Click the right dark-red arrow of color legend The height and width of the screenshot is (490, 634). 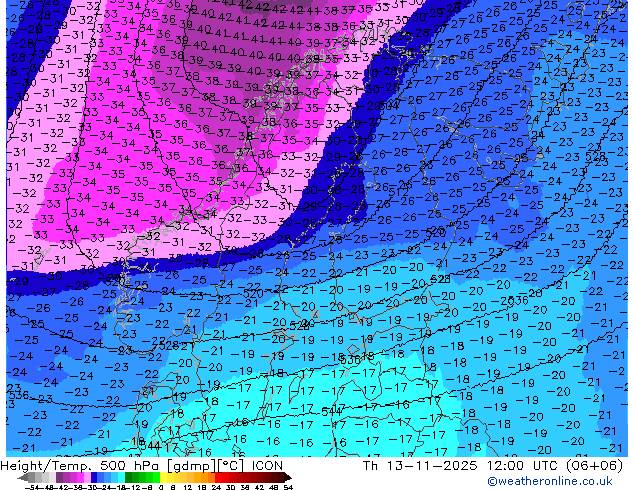pos(287,478)
